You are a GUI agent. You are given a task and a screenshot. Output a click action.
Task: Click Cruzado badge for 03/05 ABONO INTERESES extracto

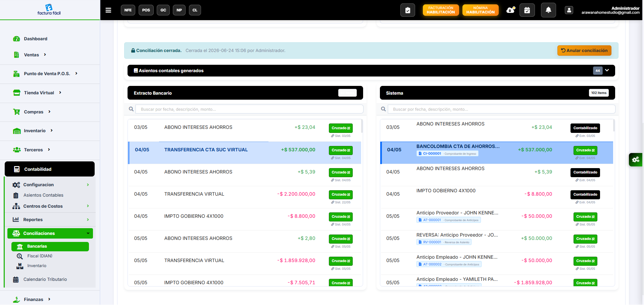[x=341, y=128]
